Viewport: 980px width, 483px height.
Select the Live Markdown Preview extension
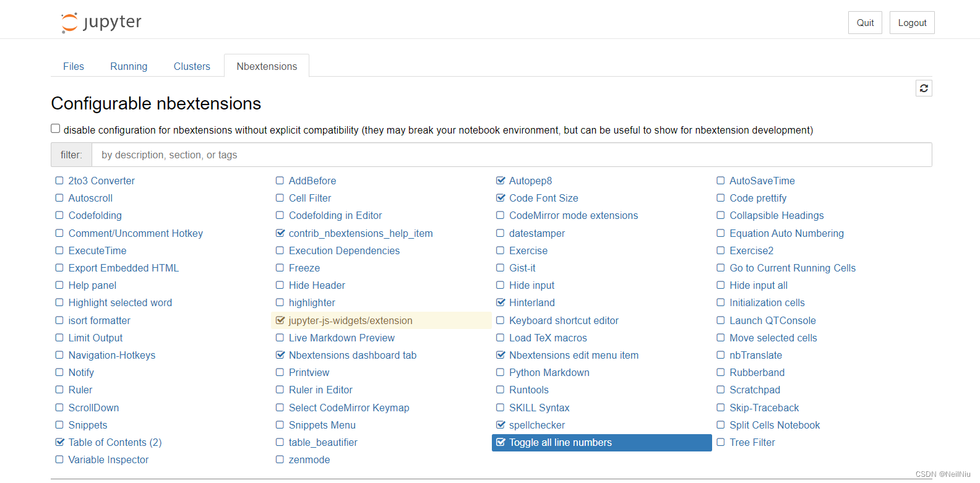342,338
